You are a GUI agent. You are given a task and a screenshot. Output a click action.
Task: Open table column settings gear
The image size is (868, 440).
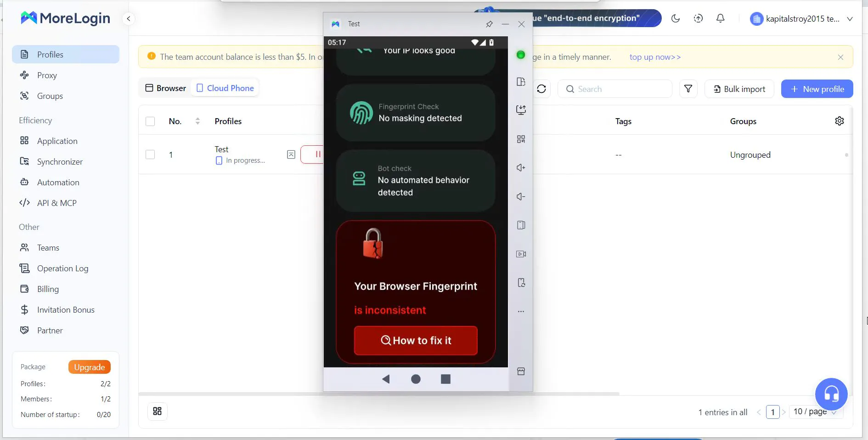click(840, 121)
